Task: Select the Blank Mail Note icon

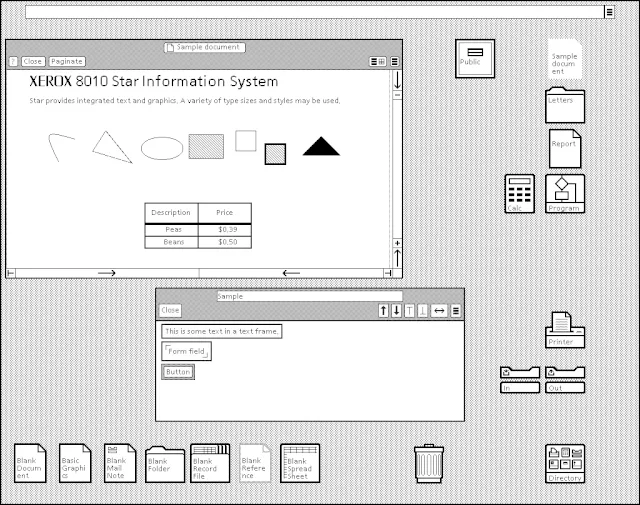Action: (x=120, y=463)
